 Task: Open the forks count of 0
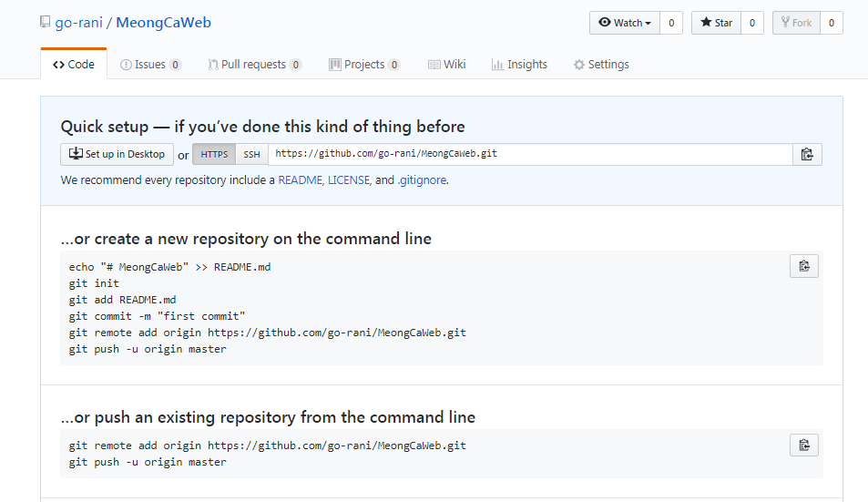click(831, 23)
